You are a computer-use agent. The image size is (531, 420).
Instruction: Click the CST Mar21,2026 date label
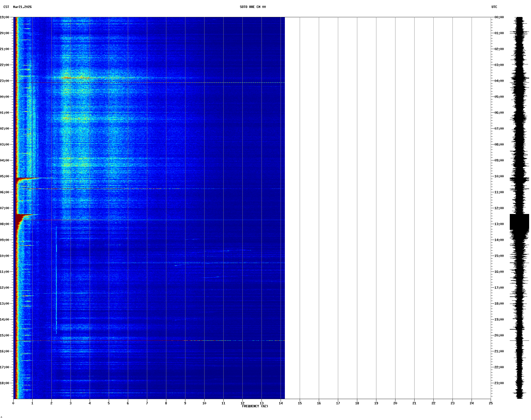18,7
